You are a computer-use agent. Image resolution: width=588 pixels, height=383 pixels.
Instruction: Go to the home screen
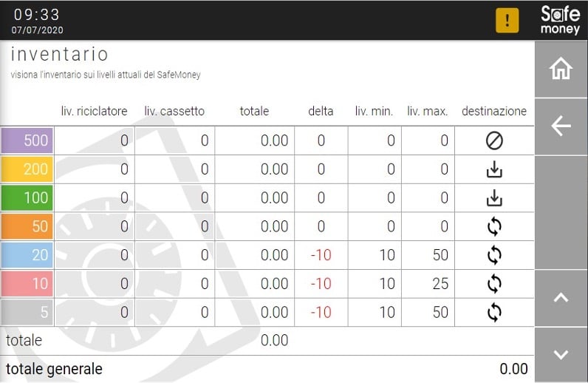pos(561,69)
